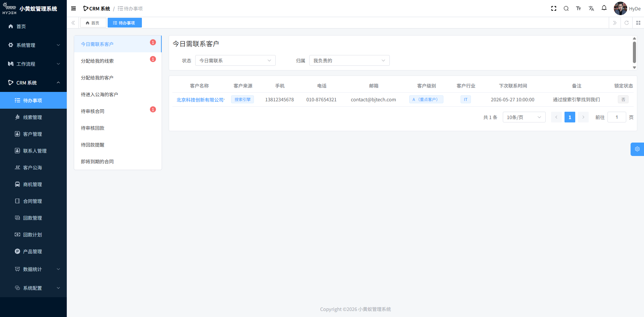Click the 回款管理 sidebar icon
644x317 pixels.
coord(17,218)
